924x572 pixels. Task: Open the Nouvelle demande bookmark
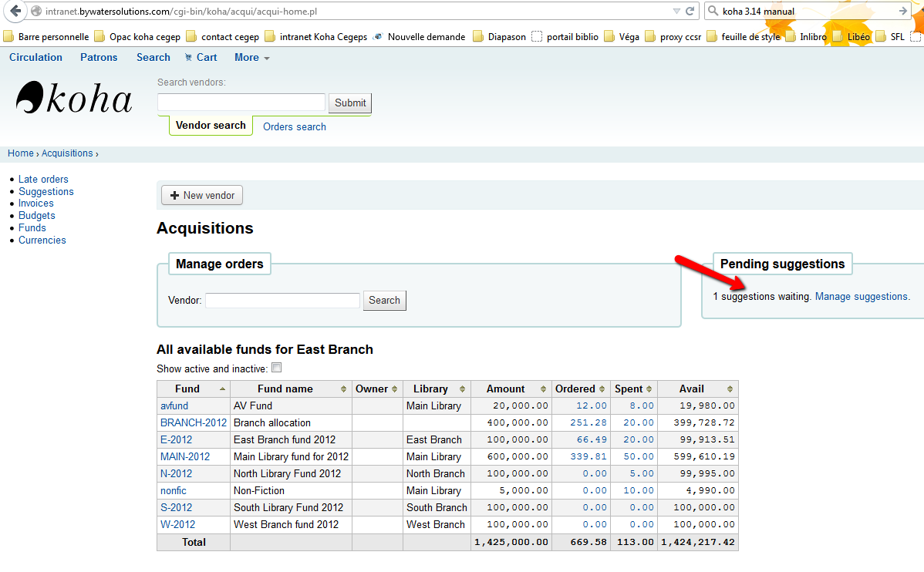419,37
